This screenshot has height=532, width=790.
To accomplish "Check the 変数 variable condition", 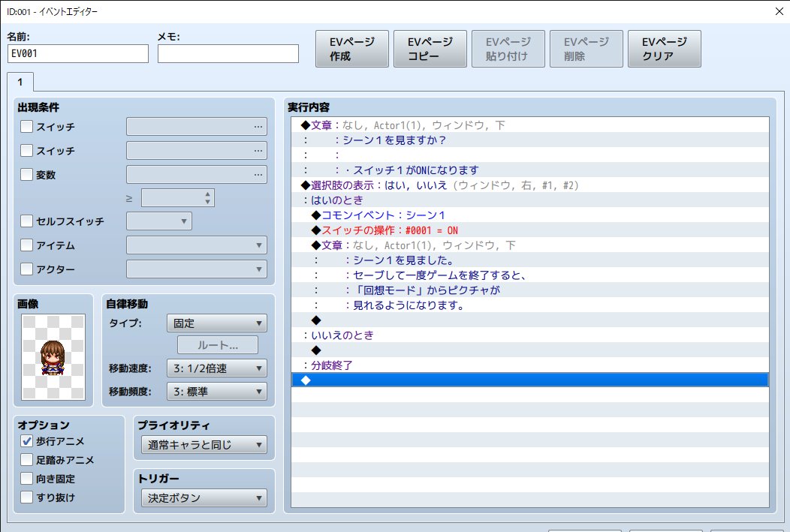I will [26, 174].
